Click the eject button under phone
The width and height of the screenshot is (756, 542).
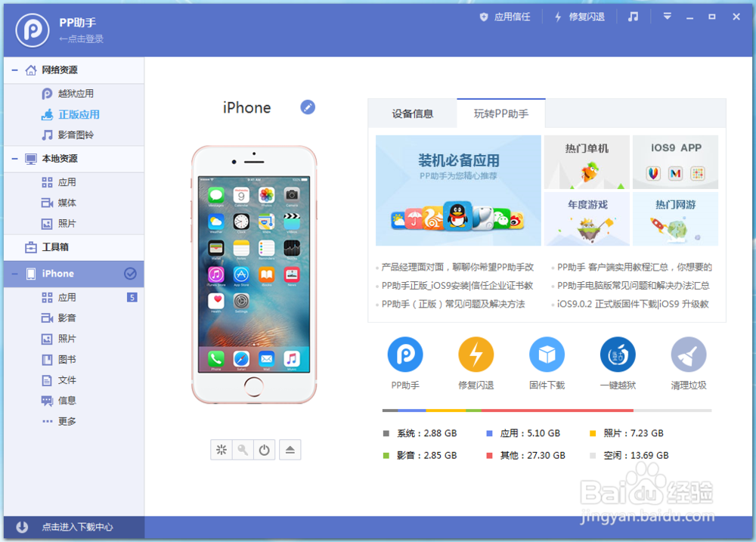[x=290, y=450]
